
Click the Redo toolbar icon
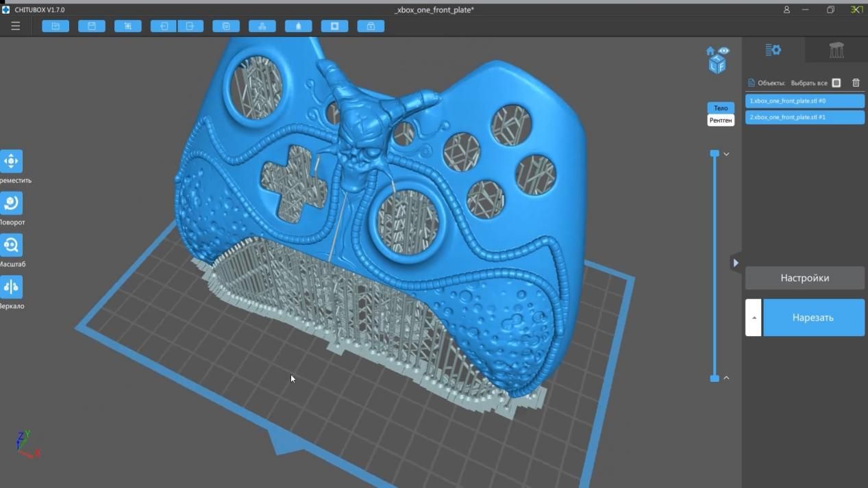click(190, 26)
